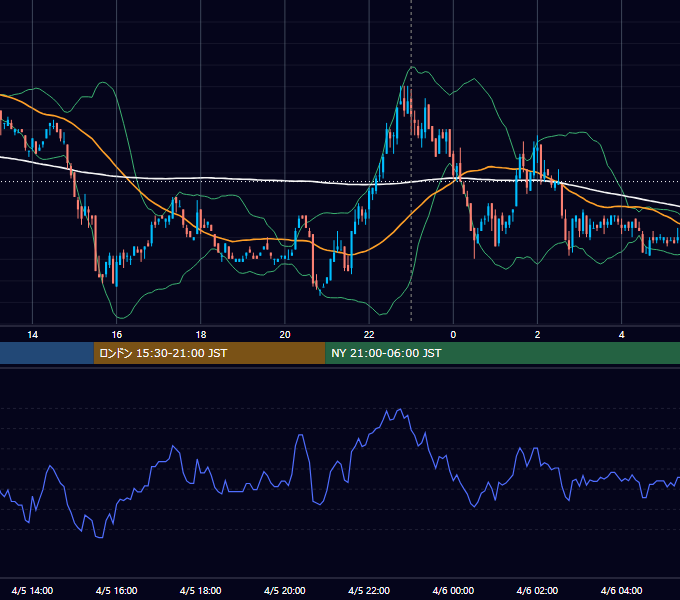Viewport: 680px width, 600px height.
Task: Click the blue session bar before London
Action: 47,353
